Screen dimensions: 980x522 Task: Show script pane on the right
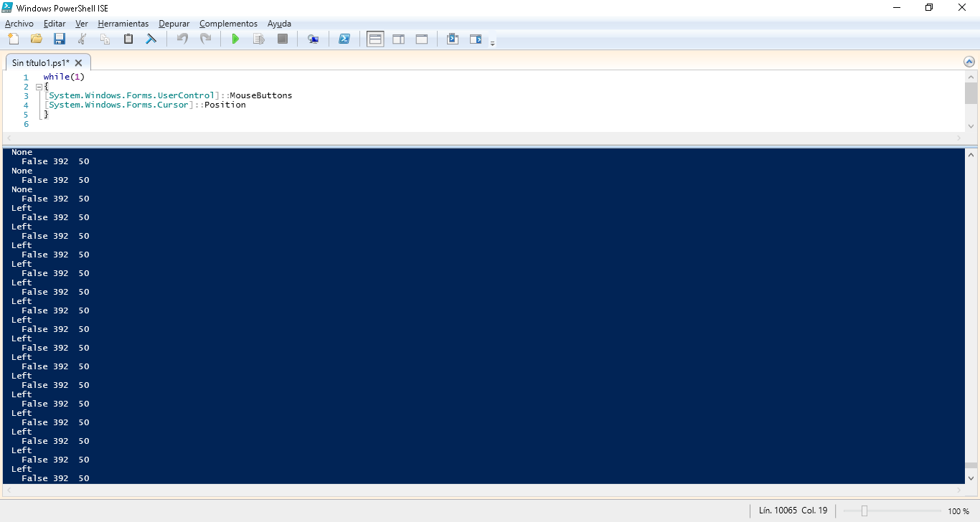pyautogui.click(x=398, y=39)
